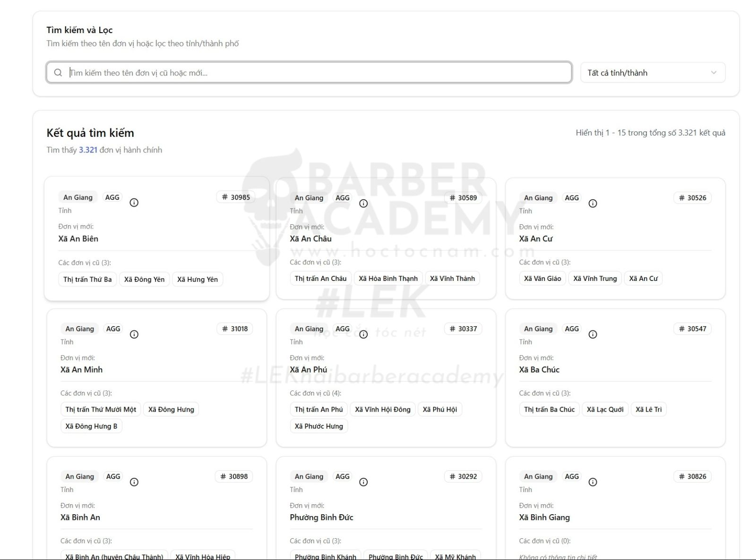
Task: Select the Xã Phú Hội tag
Action: click(x=440, y=409)
